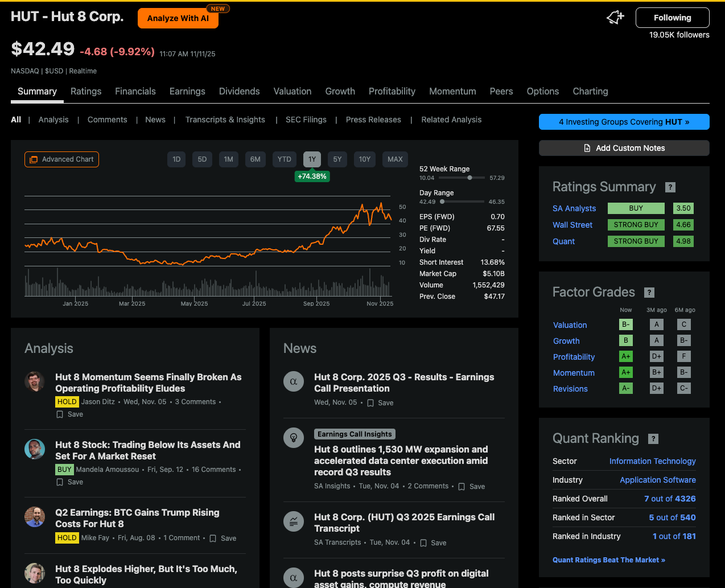The image size is (725, 588).
Task: Click alpha icon beside surprise Q3 profit news
Action: (294, 577)
